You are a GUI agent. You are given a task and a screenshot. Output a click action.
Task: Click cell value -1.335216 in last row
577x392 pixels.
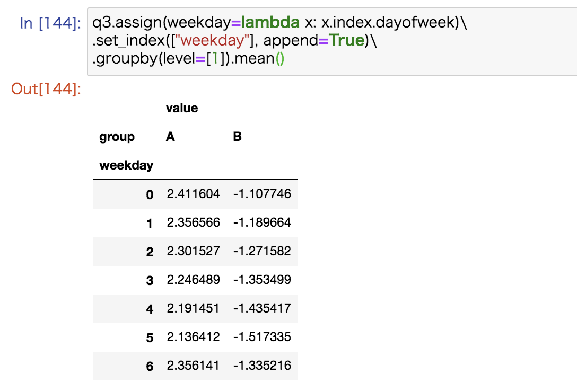(262, 366)
